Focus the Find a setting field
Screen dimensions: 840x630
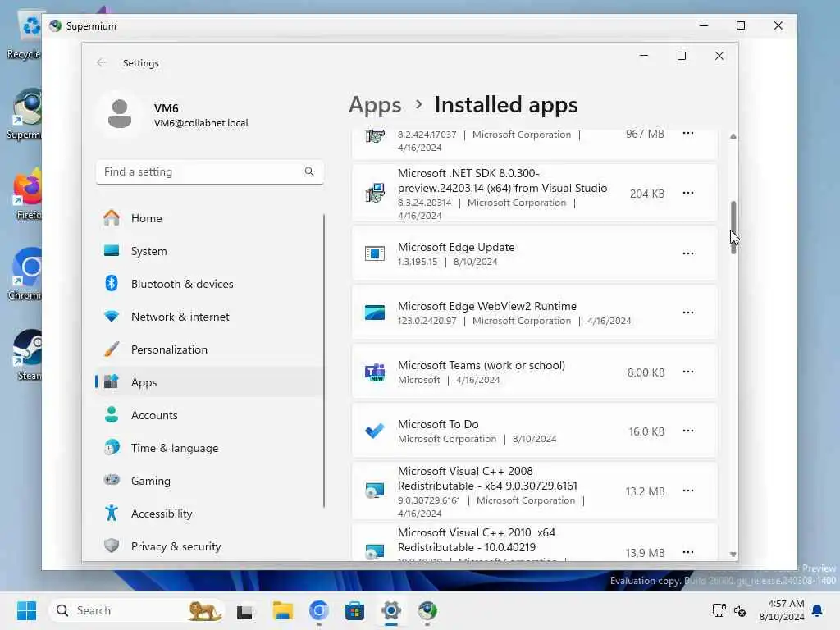point(209,172)
